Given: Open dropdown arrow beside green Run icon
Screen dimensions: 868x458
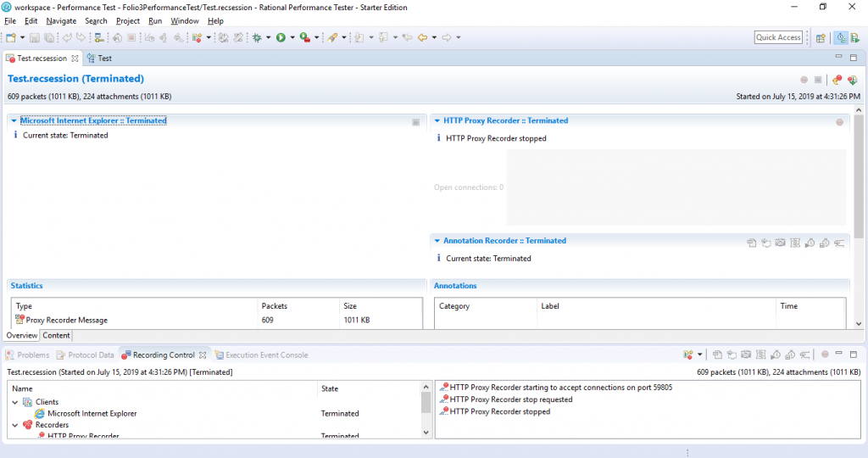Looking at the screenshot, I should pos(292,37).
